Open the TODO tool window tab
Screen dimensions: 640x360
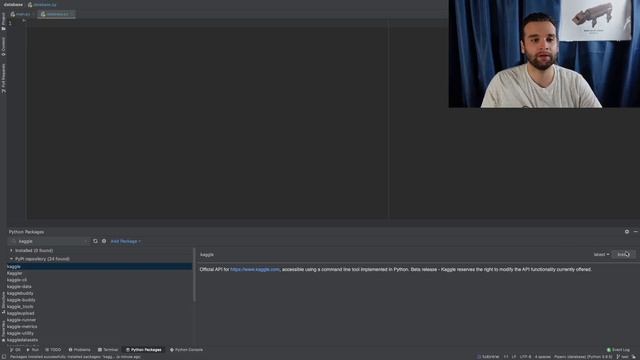(x=53, y=350)
